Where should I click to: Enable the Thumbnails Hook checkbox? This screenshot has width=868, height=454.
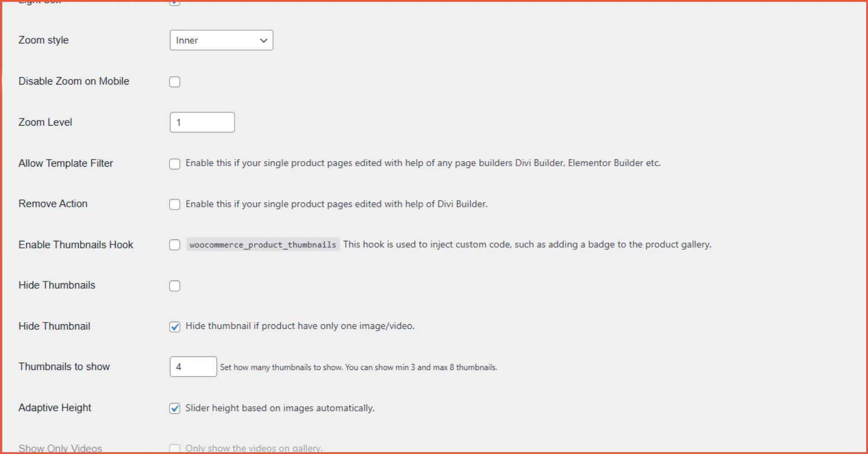click(x=175, y=244)
